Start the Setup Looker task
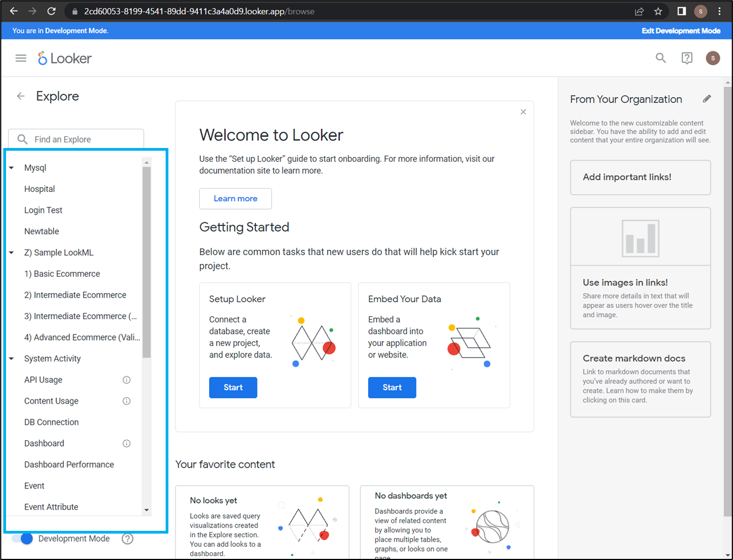Viewport: 733px width, 560px height. pos(233,387)
